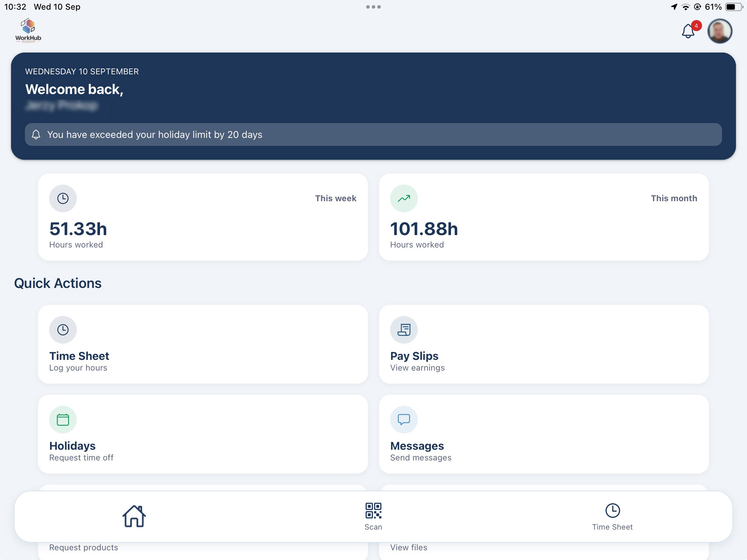Open the notifications bell
Screen dimensions: 747x560
[688, 31]
